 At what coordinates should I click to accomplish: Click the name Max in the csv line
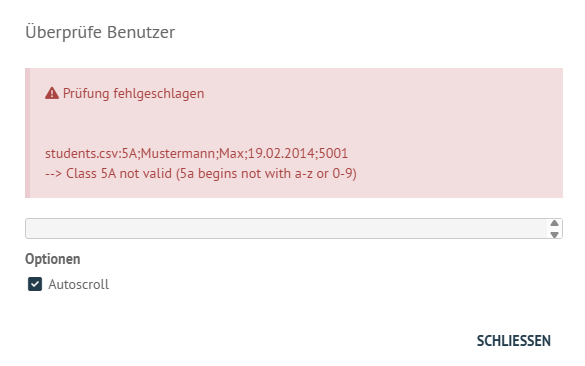(232, 154)
